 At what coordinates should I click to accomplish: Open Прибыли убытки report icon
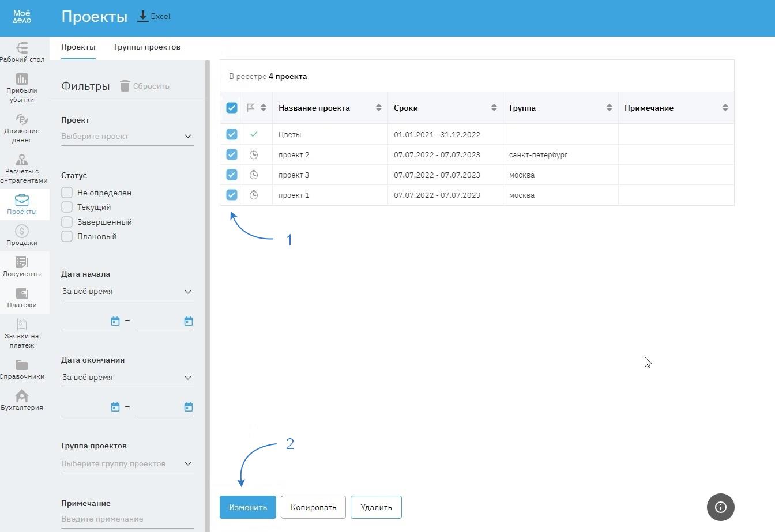[22, 80]
